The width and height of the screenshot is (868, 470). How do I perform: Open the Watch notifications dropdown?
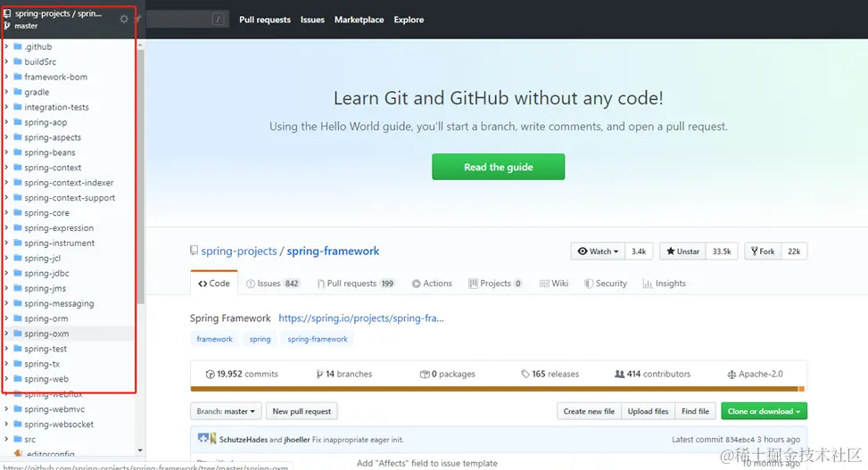pos(598,251)
